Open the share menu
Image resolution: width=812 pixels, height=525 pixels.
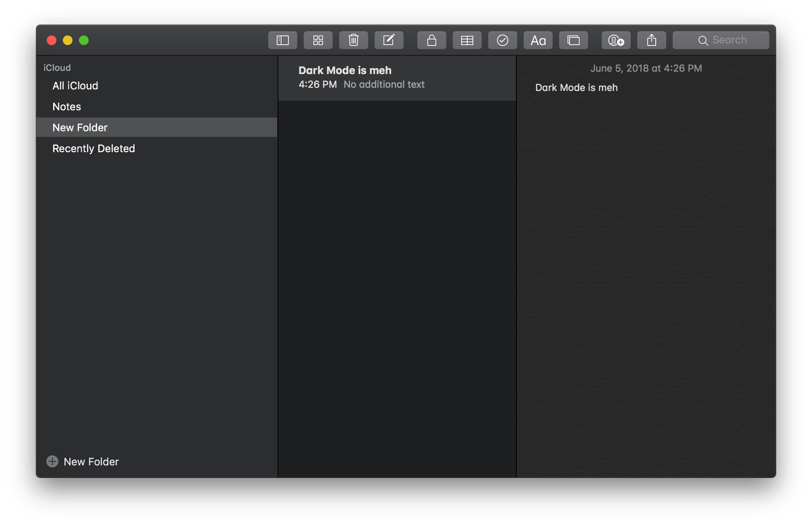651,40
